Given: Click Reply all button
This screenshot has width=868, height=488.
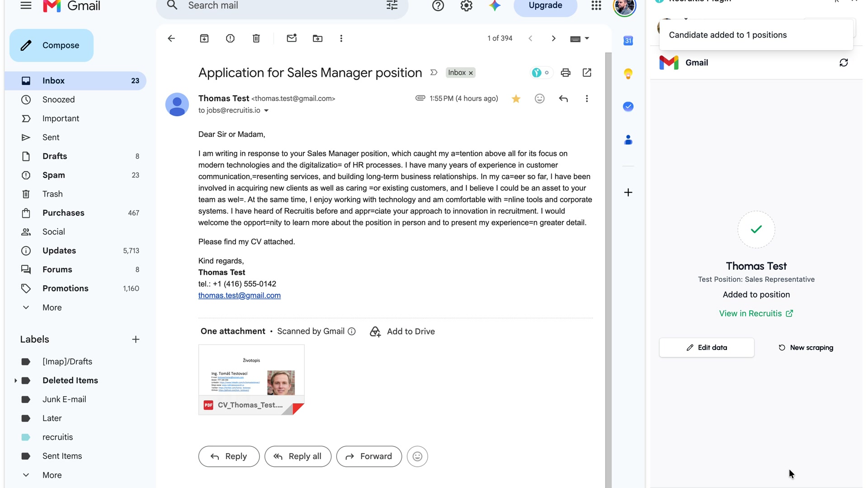Looking at the screenshot, I should [x=298, y=456].
